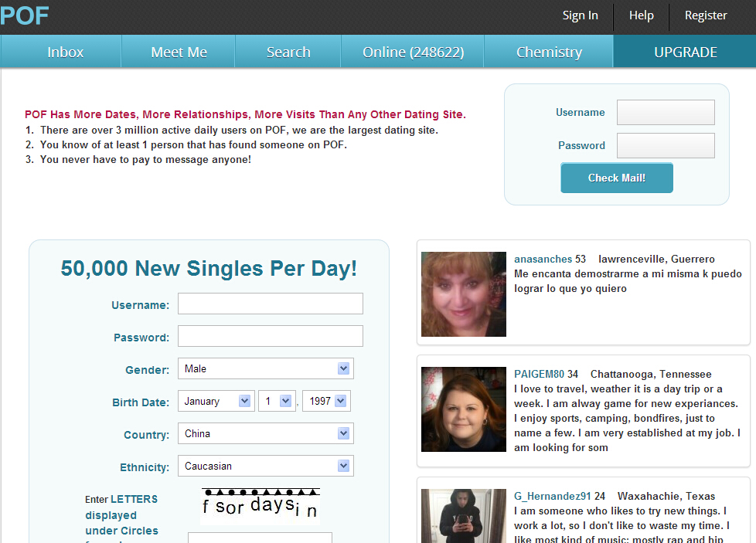Click the Check Mail! button

[617, 178]
